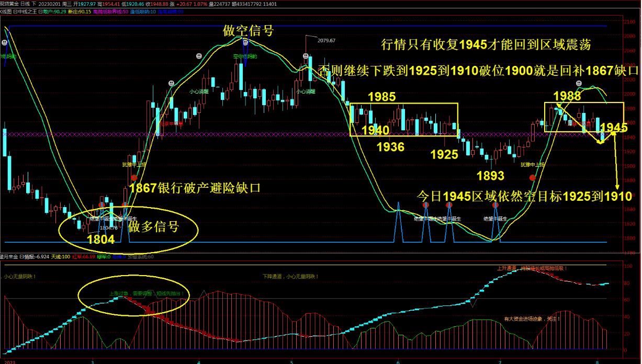The width and height of the screenshot is (642, 364).
Task: Click the 1804.76 low price label
Action: click(x=109, y=228)
